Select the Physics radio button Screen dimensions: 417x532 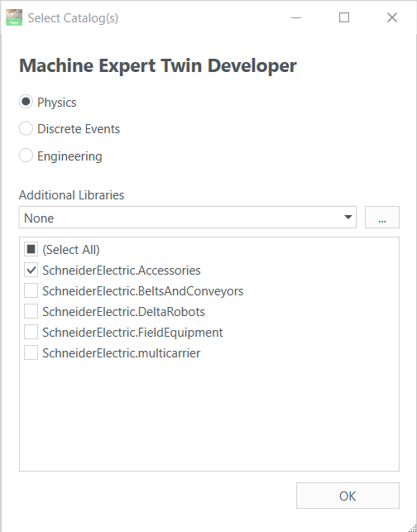26,102
